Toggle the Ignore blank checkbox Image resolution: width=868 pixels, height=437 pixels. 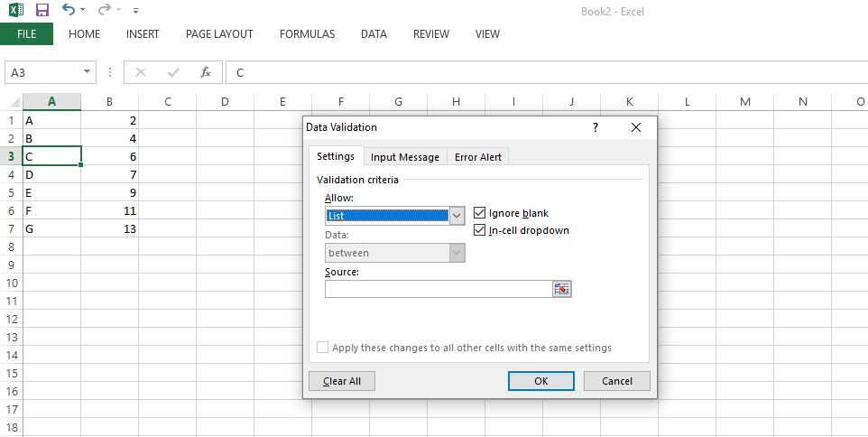click(x=480, y=213)
